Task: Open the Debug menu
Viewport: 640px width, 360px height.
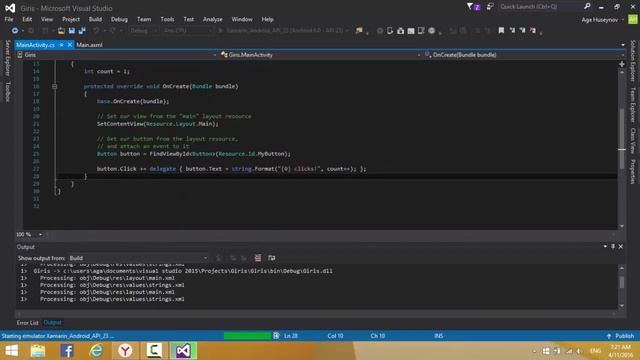Action: [119, 19]
